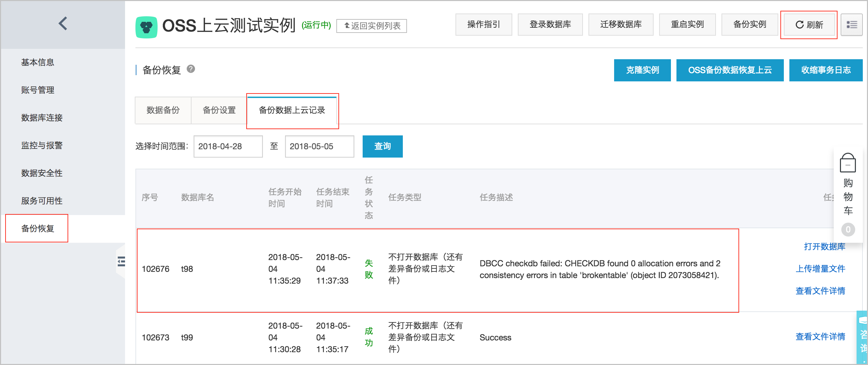Click the cart item count badge

pyautogui.click(x=848, y=230)
